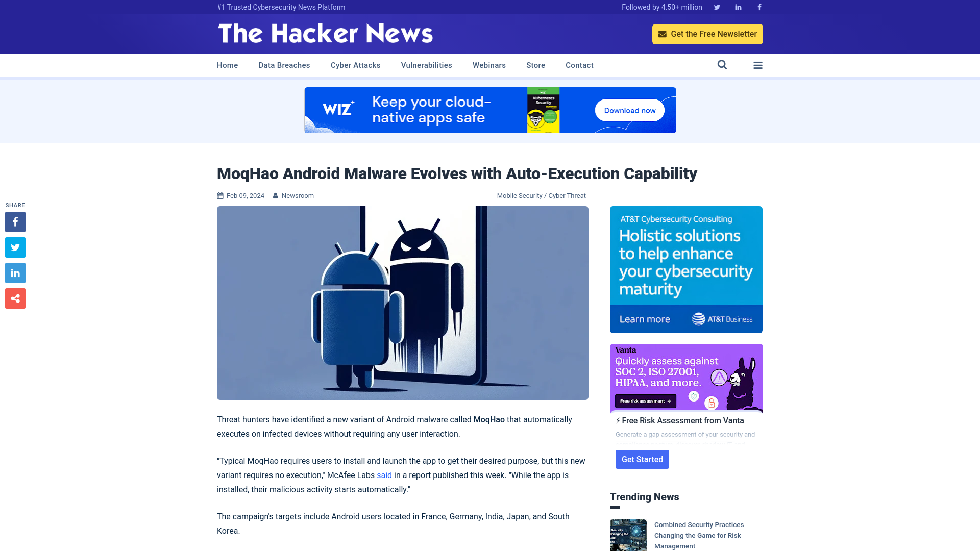Click the generic share icon
This screenshot has width=980, height=551.
coord(15,298)
